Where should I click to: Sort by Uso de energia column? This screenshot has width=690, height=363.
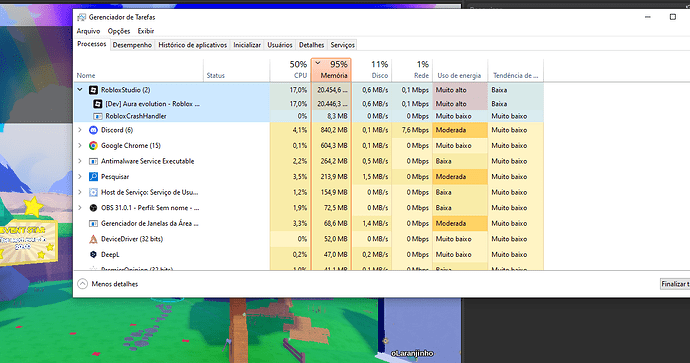pos(460,70)
